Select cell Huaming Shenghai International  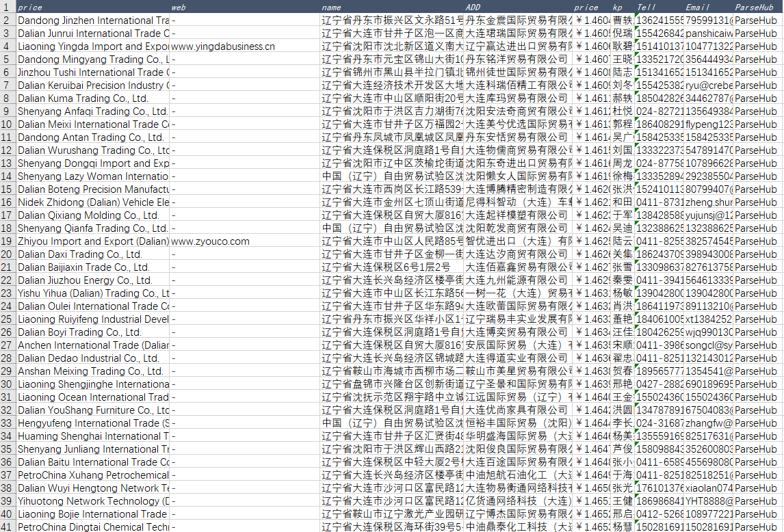93,436
